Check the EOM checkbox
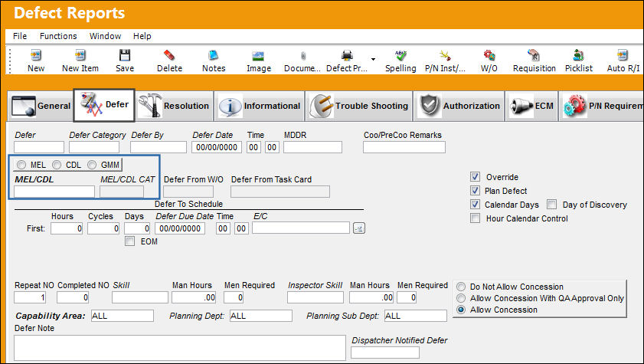This screenshot has width=644, height=364. click(129, 241)
